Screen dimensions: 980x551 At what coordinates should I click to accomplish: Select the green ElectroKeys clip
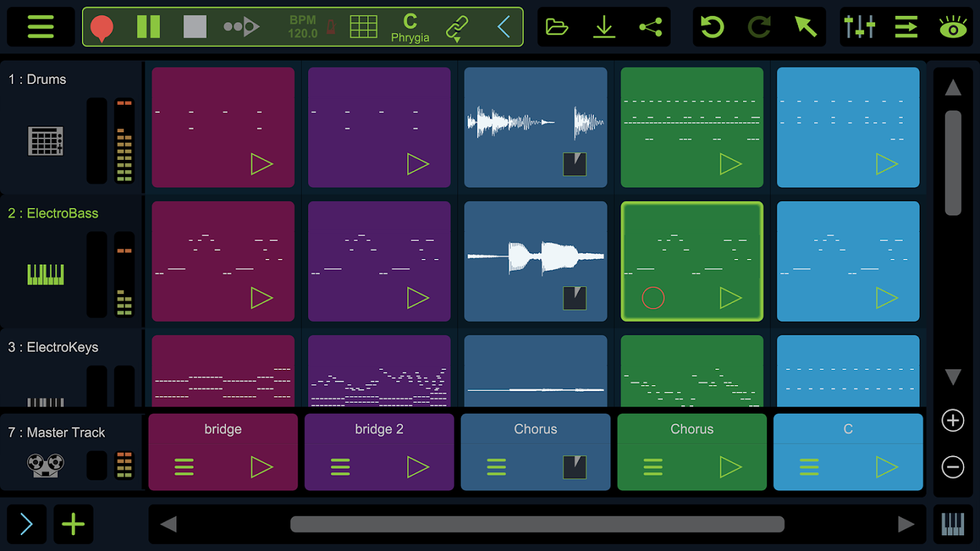692,371
